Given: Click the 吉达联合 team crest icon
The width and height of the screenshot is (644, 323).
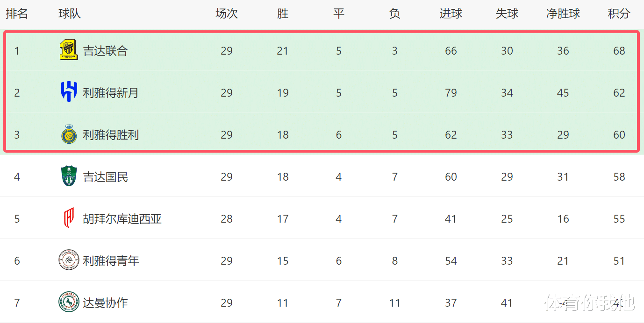Looking at the screenshot, I should point(69,50).
